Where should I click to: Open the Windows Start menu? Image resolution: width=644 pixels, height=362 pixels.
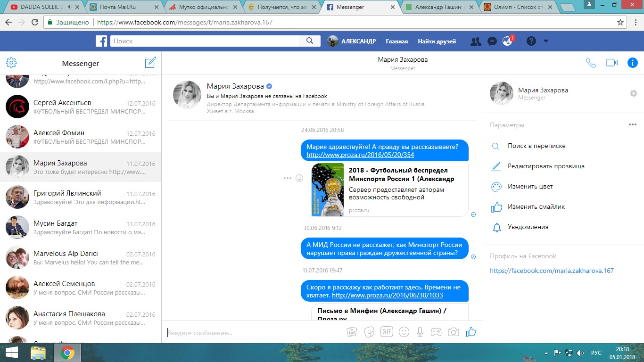[11, 353]
